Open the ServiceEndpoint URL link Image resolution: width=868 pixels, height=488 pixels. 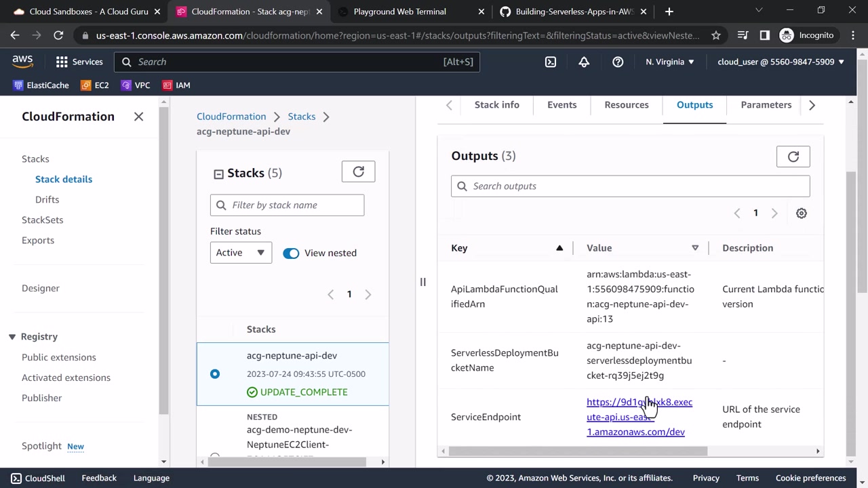pyautogui.click(x=639, y=417)
